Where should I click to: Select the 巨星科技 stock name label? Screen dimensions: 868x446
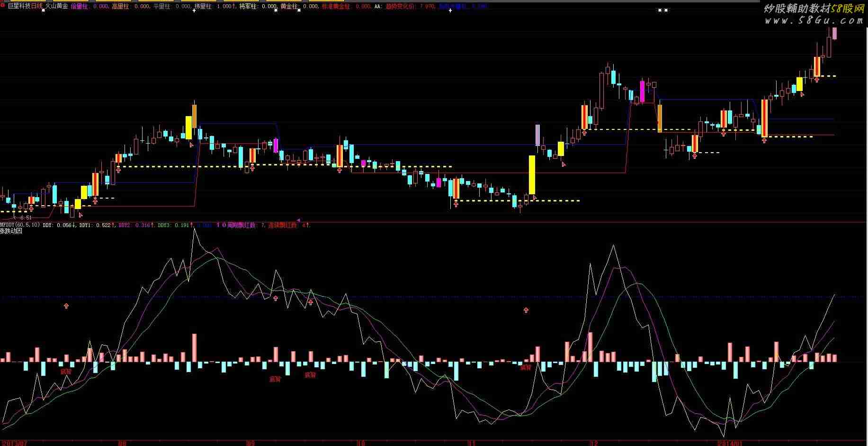(19, 6)
